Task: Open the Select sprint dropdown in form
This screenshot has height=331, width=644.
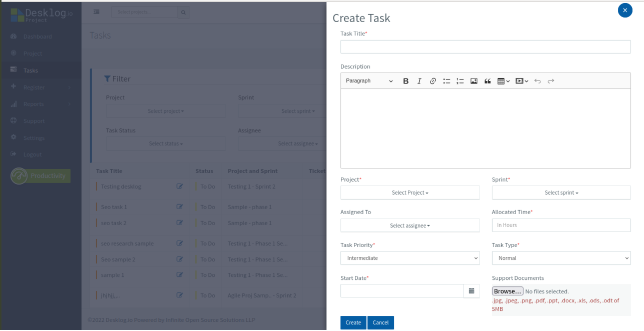Action: pos(561,193)
